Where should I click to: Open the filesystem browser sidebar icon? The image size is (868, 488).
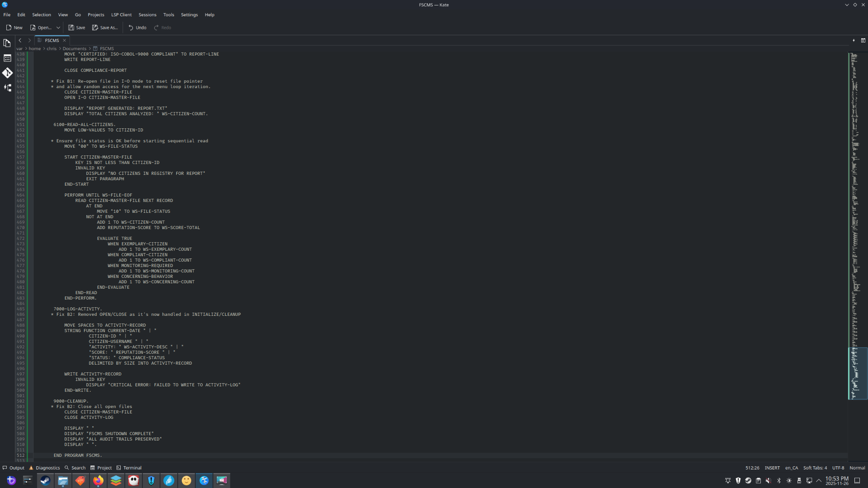(7, 58)
